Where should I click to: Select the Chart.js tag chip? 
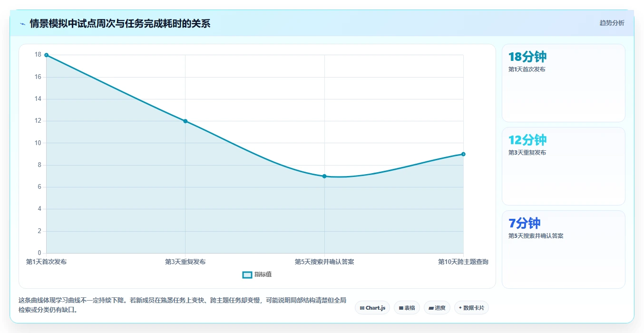[372, 308]
